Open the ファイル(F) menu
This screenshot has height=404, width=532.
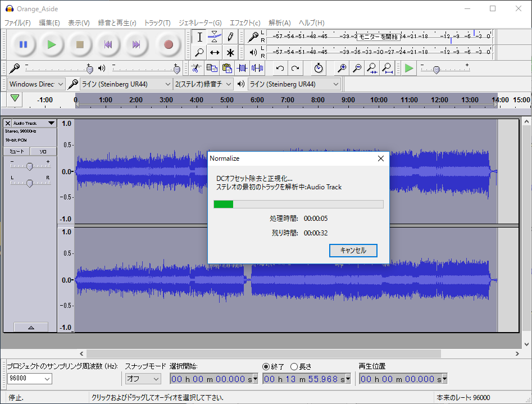[x=17, y=22]
